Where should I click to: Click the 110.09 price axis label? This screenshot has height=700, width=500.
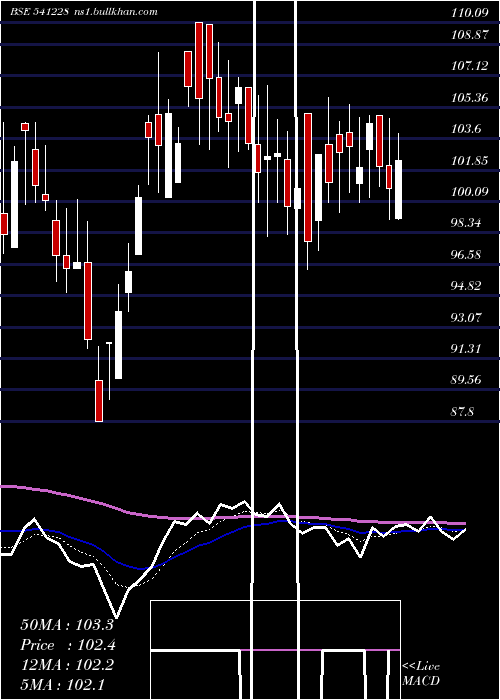coord(470,13)
